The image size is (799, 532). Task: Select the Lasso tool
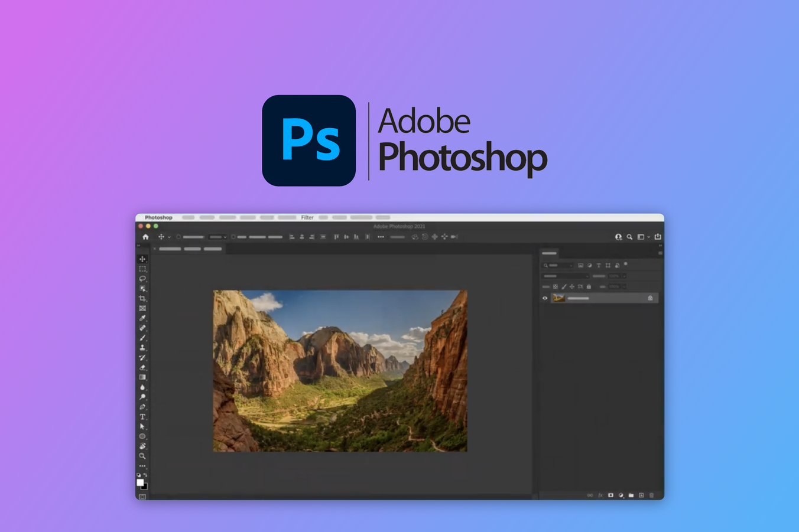click(x=142, y=279)
